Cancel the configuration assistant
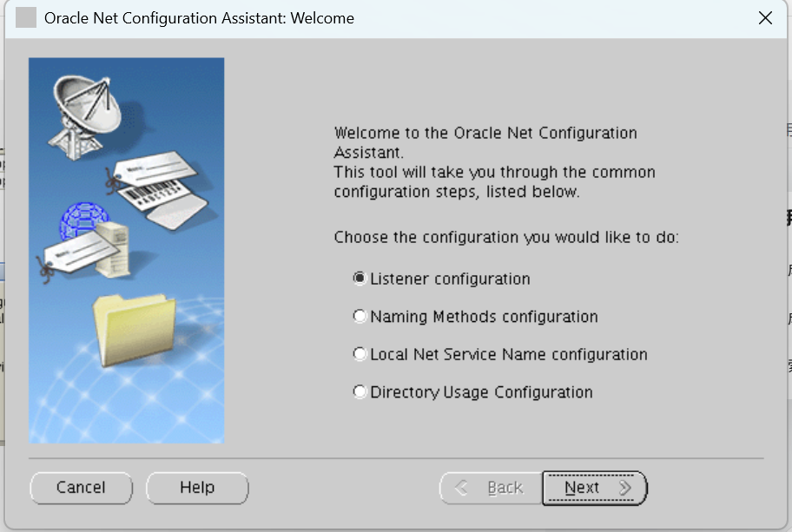The image size is (792, 532). pos(81,488)
